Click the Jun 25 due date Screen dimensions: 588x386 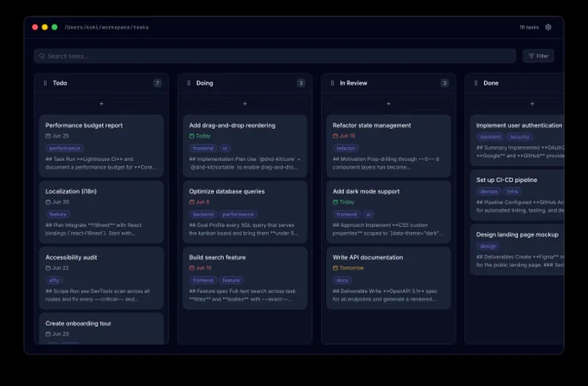(x=61, y=136)
